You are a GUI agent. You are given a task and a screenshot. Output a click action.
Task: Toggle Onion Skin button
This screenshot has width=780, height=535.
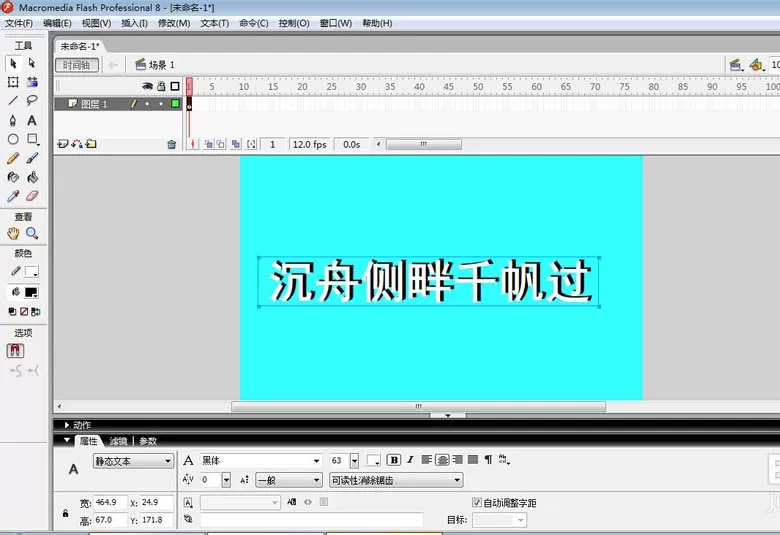(209, 144)
